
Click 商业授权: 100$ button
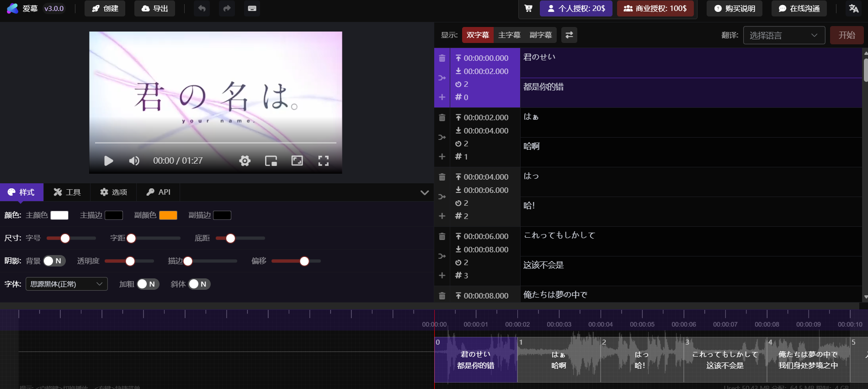click(655, 8)
